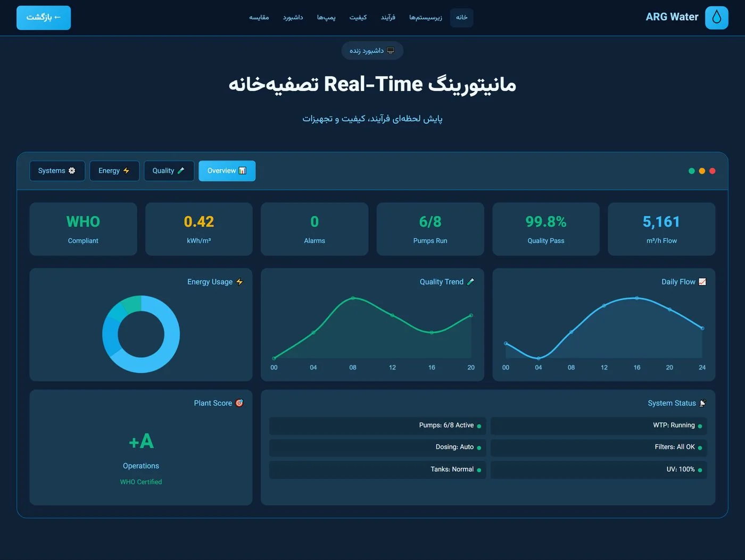Show the Systems tab

[x=57, y=171]
